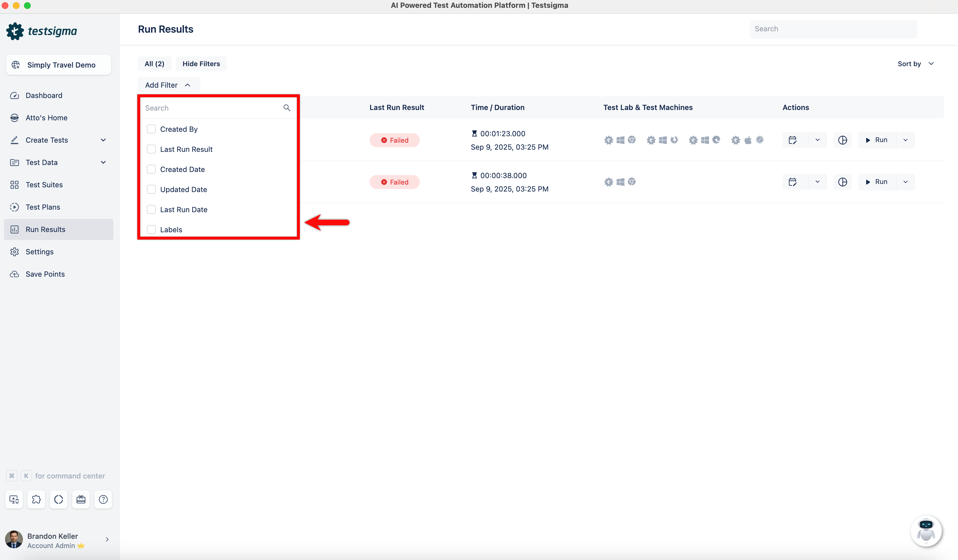Run the second test plan

[x=877, y=182]
